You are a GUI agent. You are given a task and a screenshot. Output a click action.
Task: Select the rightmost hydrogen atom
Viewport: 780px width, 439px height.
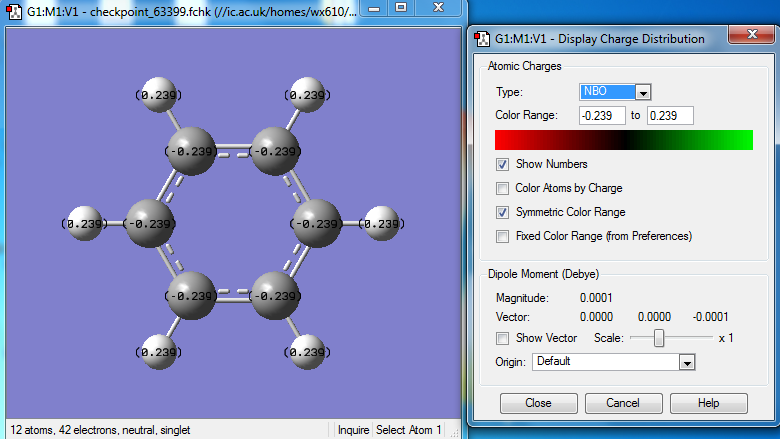click(382, 223)
